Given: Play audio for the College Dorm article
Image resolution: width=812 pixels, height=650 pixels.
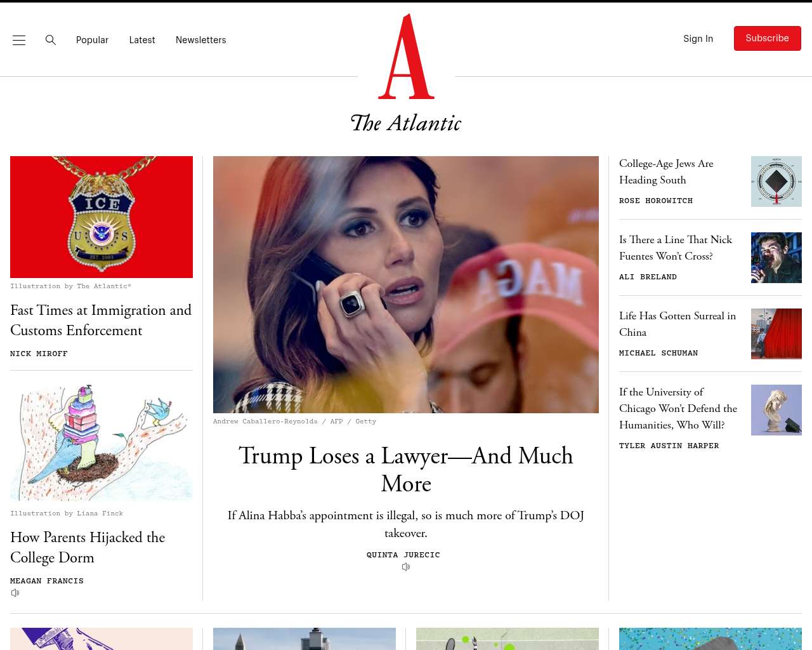Looking at the screenshot, I should tap(15, 593).
